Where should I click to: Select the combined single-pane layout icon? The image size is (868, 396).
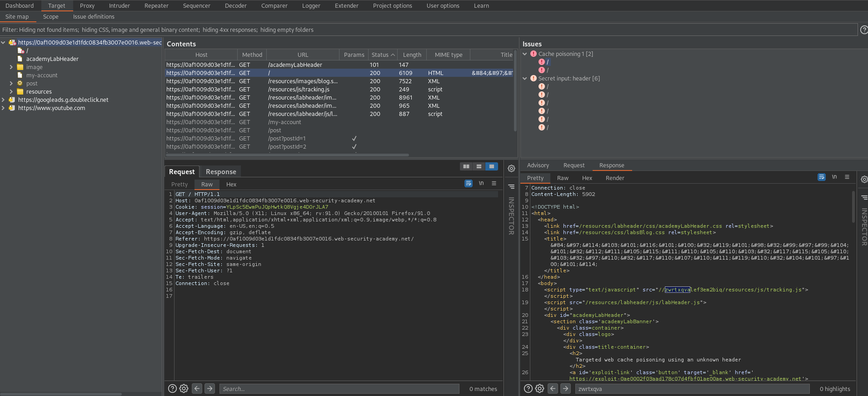click(x=492, y=166)
